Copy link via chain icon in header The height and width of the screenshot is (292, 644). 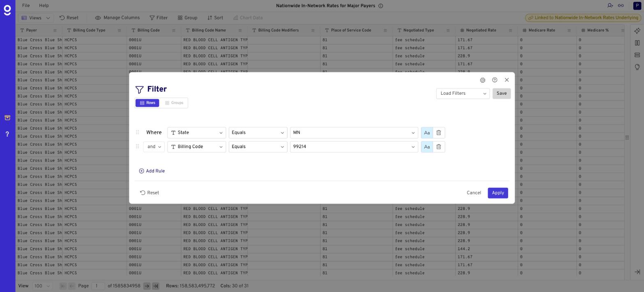tap(621, 6)
